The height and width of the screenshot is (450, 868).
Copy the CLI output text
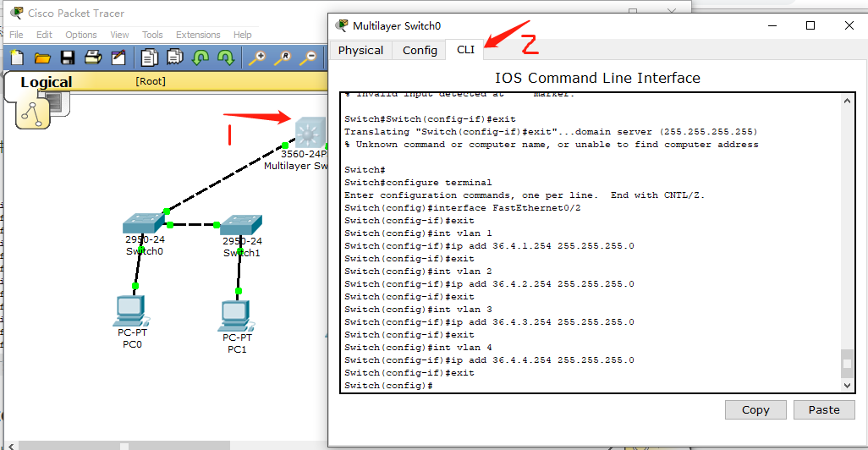tap(755, 409)
